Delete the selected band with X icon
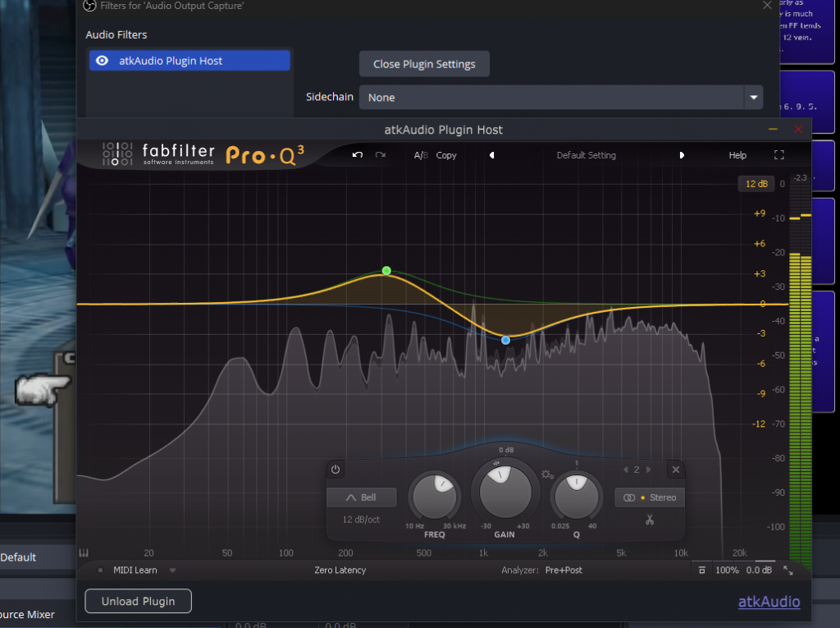This screenshot has height=628, width=840. tap(675, 470)
